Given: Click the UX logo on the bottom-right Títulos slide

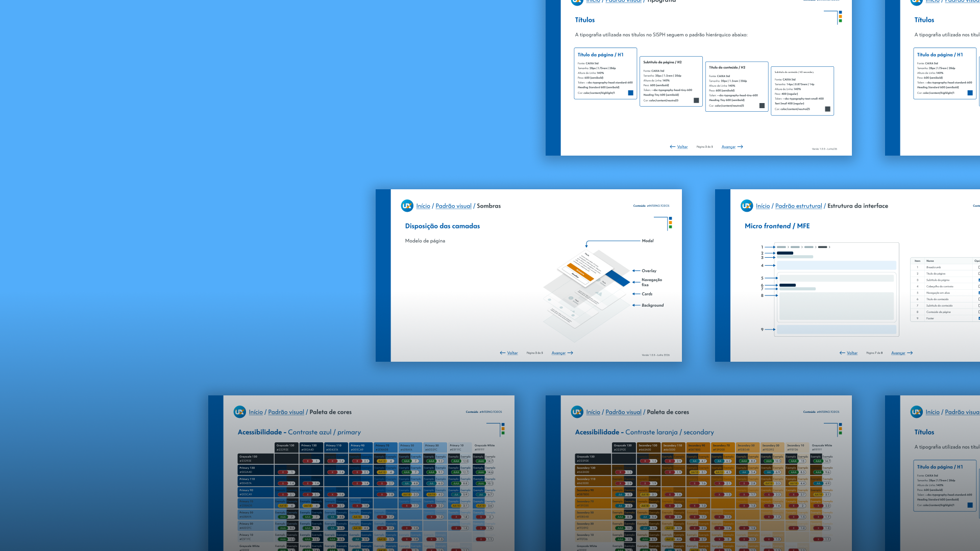Looking at the screenshot, I should click(x=917, y=412).
